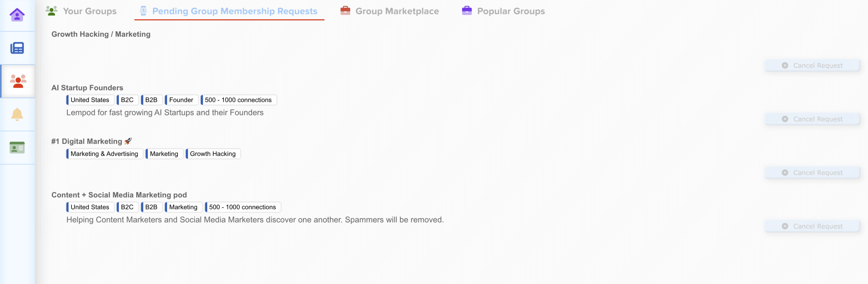This screenshot has width=868, height=284.
Task: Switch to Your Groups tab
Action: click(x=90, y=11)
